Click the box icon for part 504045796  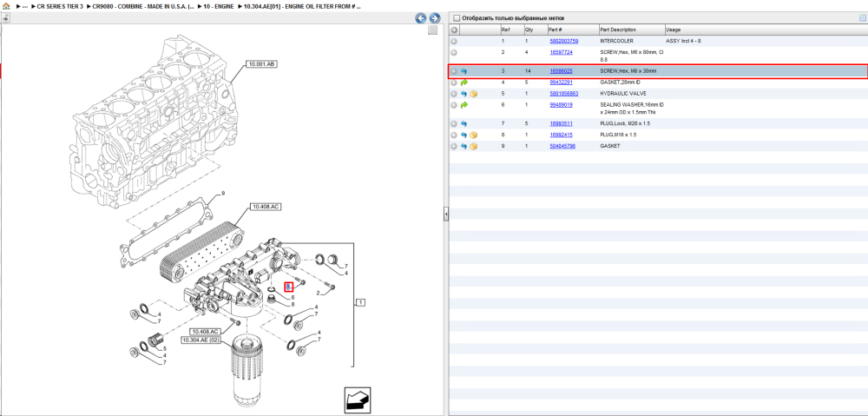click(473, 147)
